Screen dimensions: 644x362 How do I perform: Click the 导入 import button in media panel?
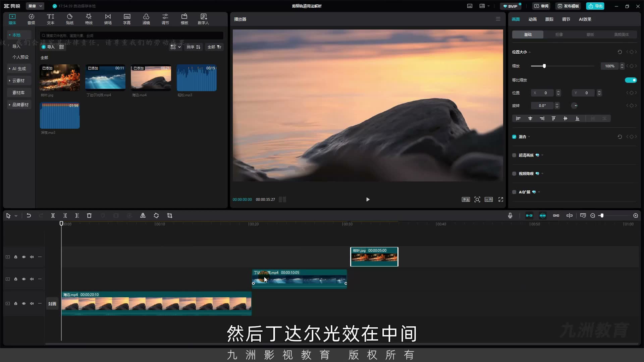(48, 47)
